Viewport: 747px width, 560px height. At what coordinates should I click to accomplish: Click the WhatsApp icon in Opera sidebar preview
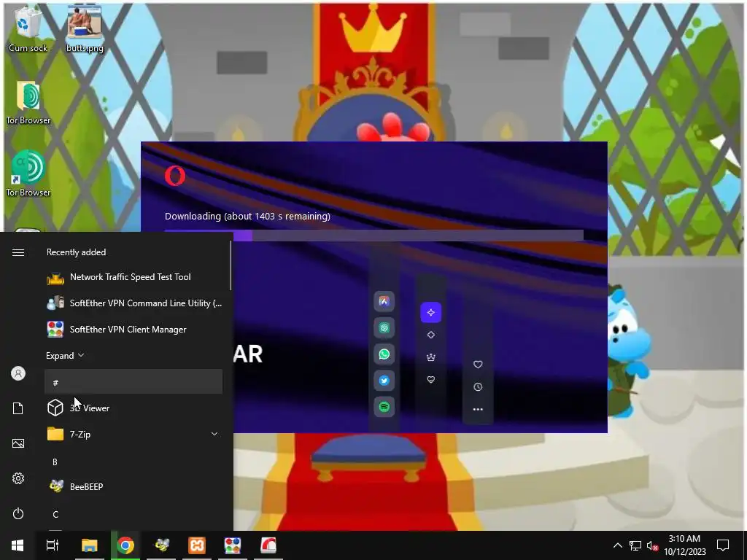pos(384,354)
